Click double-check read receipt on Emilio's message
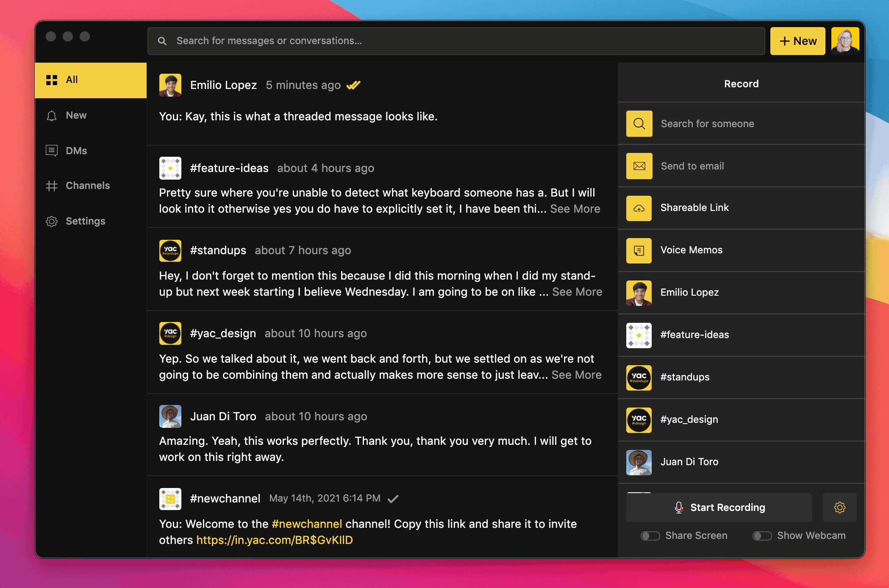 pyautogui.click(x=353, y=85)
